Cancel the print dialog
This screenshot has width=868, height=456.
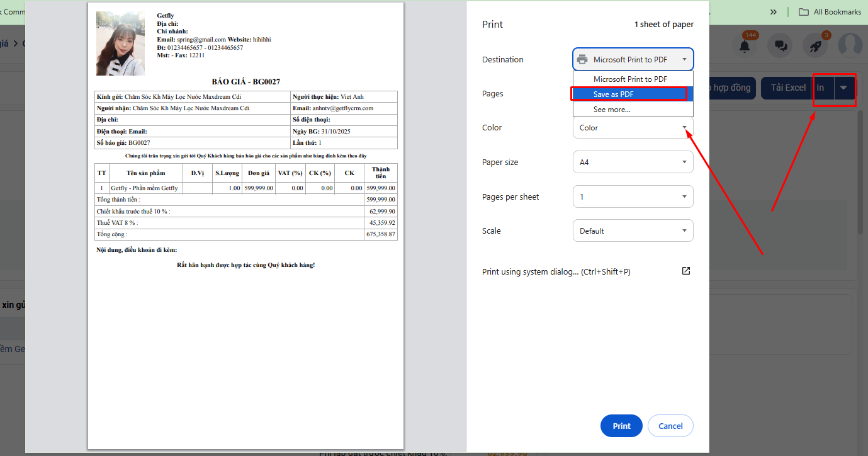[x=670, y=426]
